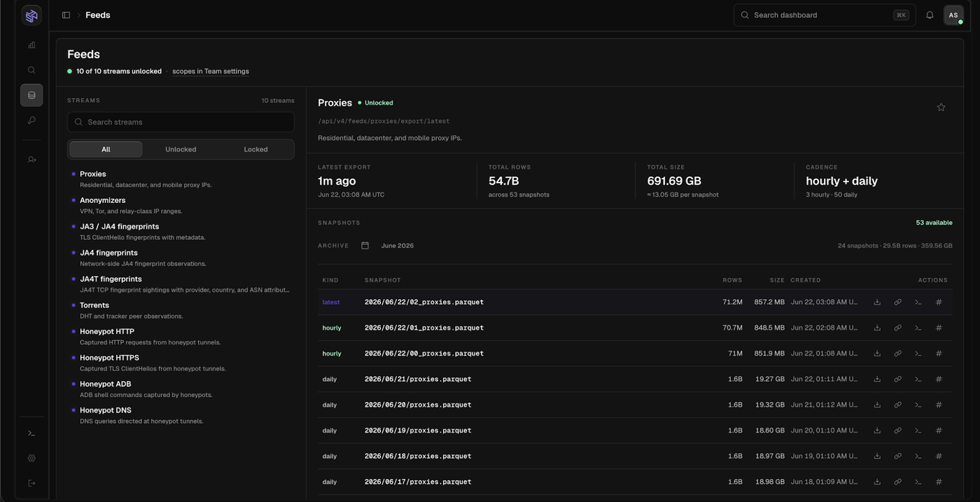980x502 pixels.
Task: Show terminal command for 2026/06/17 snapshot
Action: click(x=918, y=482)
